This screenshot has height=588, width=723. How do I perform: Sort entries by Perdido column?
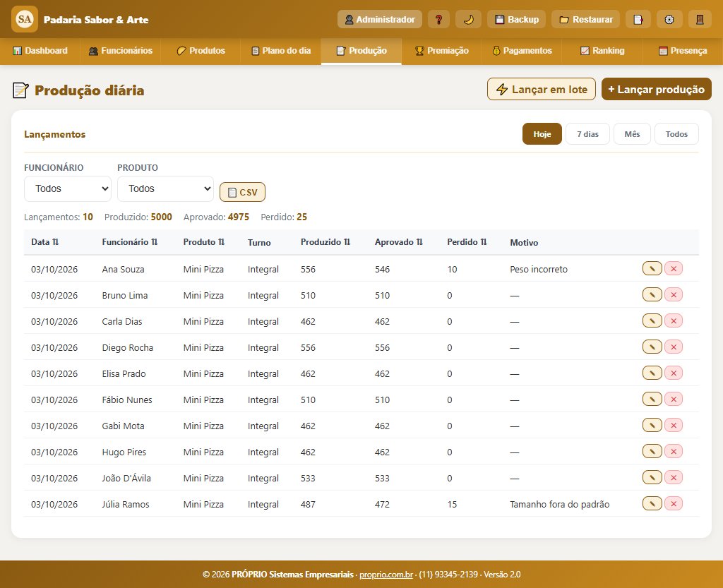467,242
